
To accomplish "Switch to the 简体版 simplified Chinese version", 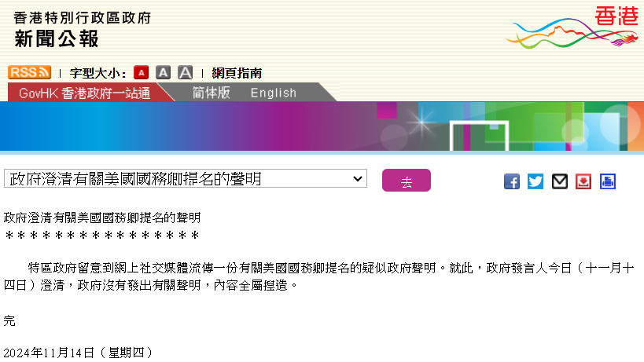I will click(212, 93).
